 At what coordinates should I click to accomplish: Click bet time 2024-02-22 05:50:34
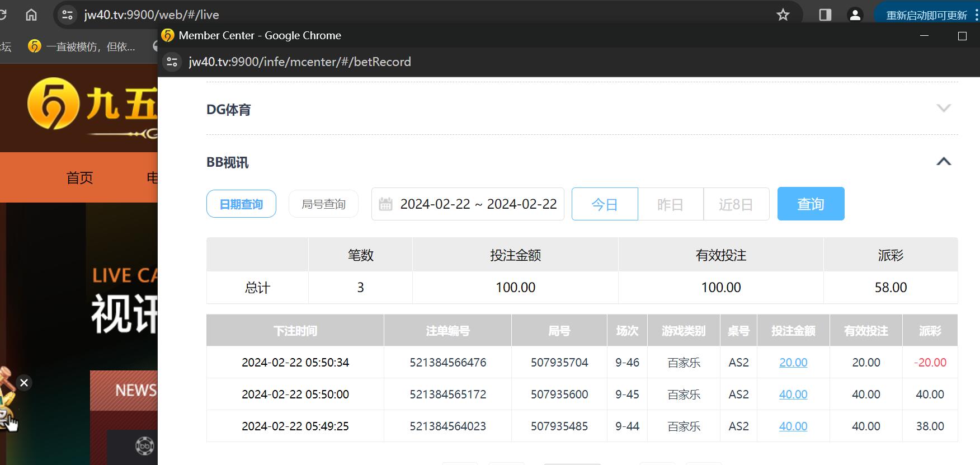(x=295, y=362)
